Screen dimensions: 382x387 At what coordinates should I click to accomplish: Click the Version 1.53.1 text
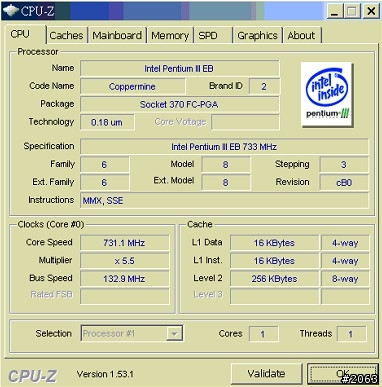click(105, 374)
